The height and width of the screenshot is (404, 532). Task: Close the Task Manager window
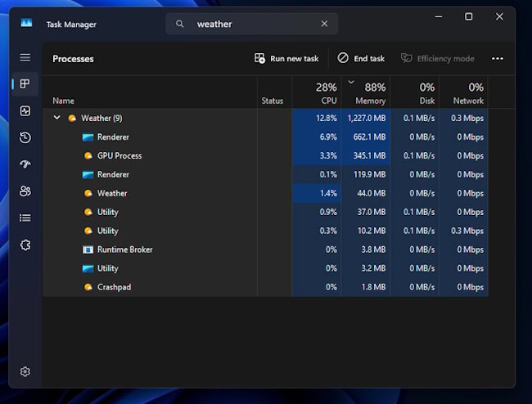click(x=499, y=16)
